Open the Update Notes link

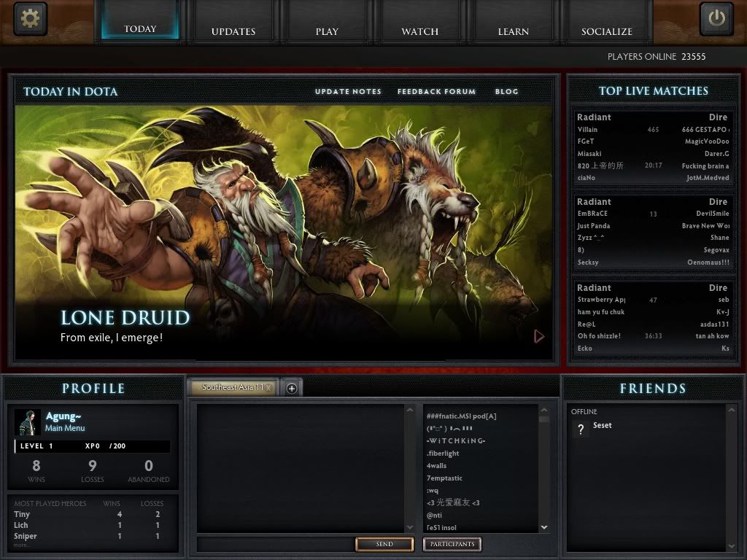click(348, 91)
